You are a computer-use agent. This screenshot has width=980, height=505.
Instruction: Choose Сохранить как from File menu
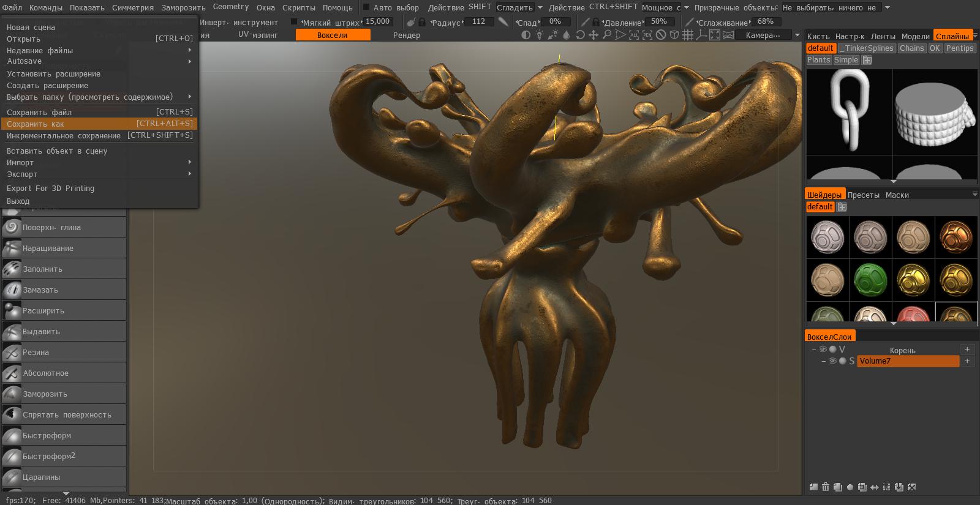tap(99, 124)
